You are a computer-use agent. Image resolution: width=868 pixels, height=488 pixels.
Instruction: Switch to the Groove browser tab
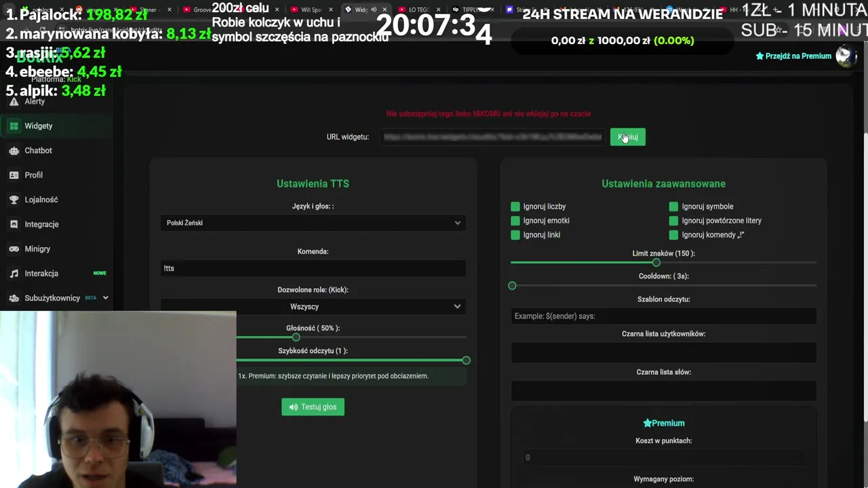pyautogui.click(x=202, y=9)
